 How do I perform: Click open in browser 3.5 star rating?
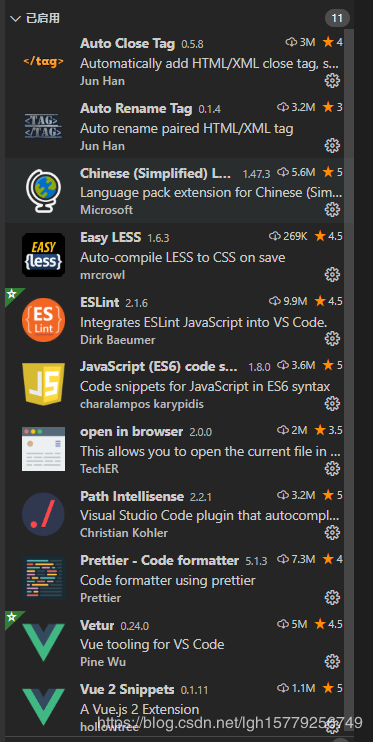329,430
